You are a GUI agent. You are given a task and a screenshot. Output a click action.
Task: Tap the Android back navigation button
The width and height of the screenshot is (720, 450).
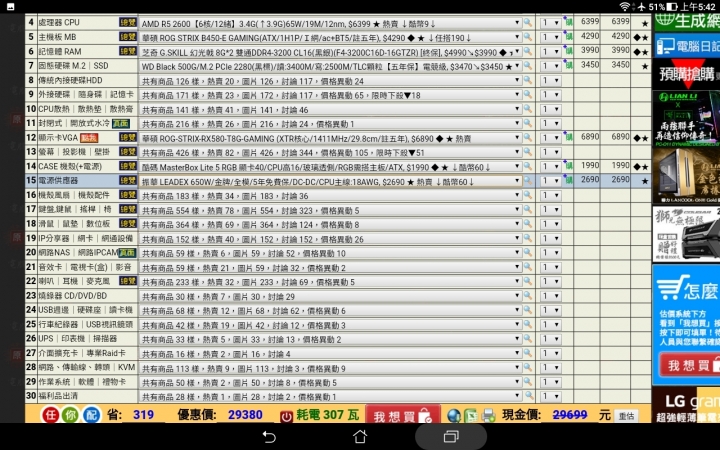pyautogui.click(x=269, y=437)
